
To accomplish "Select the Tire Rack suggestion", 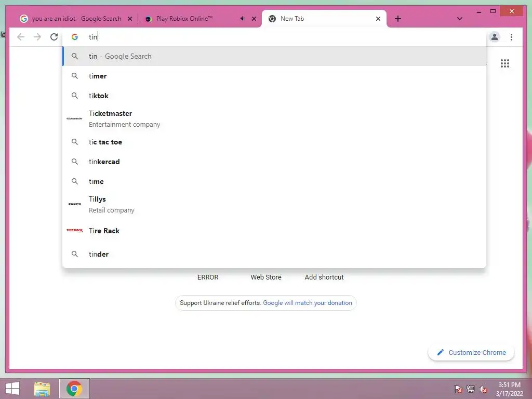I will [274, 231].
